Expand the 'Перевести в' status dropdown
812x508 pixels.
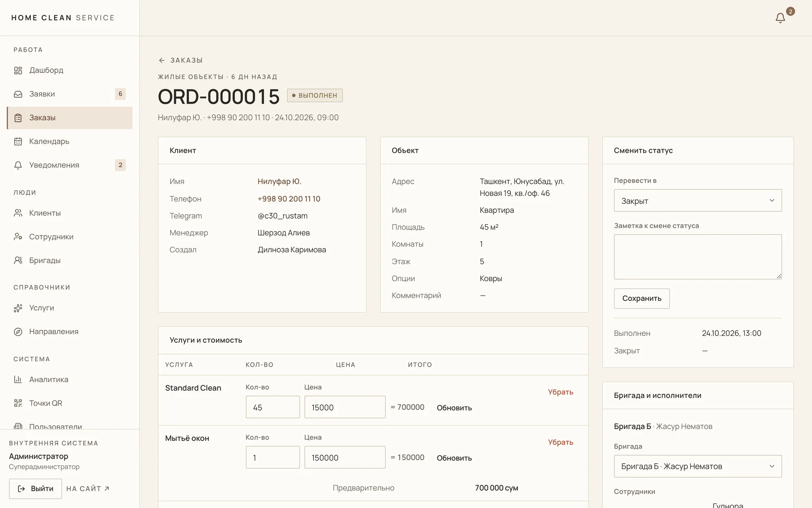pos(698,200)
